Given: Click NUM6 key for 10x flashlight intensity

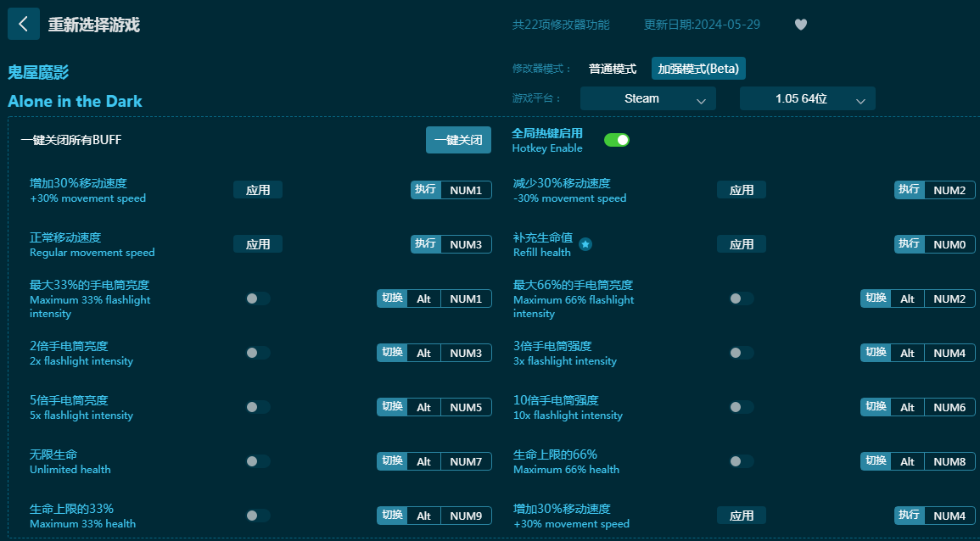Looking at the screenshot, I should tap(949, 407).
